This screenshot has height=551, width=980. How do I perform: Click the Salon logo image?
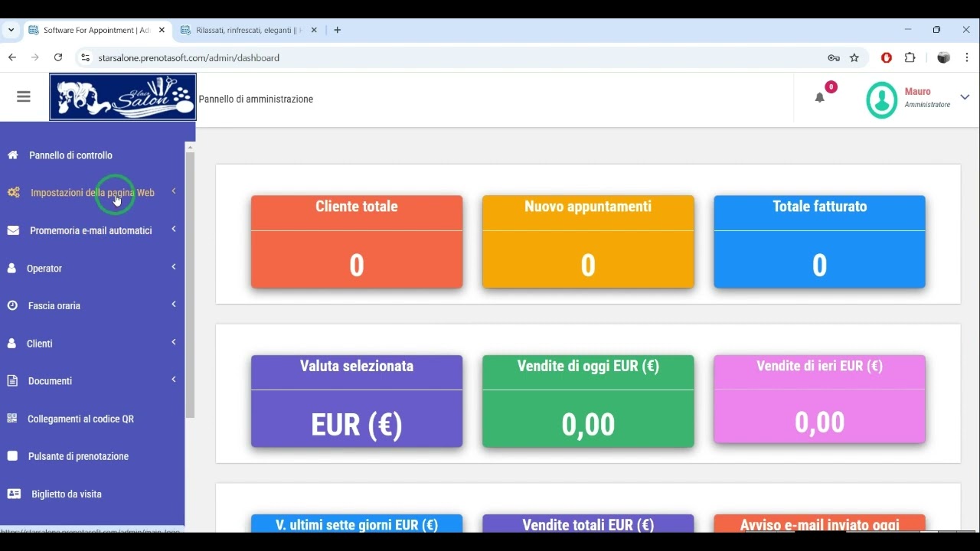[122, 97]
